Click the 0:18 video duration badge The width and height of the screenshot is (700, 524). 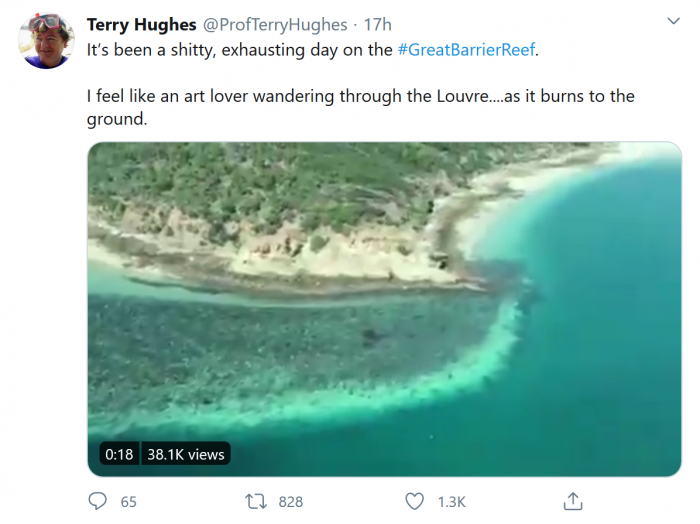(x=118, y=454)
